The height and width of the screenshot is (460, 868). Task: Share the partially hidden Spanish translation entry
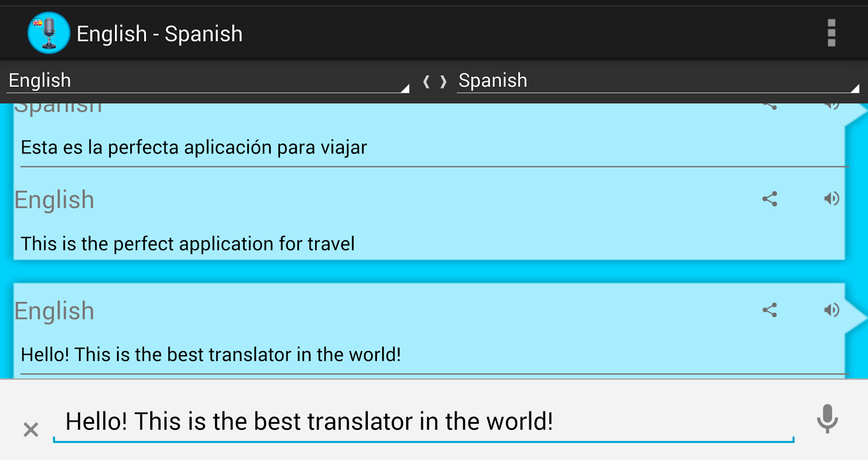point(769,106)
